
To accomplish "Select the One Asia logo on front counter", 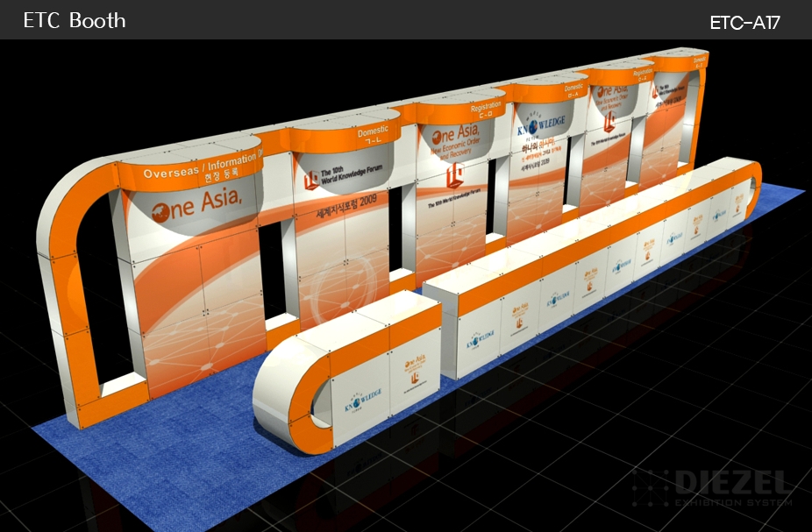I will pyautogui.click(x=415, y=371).
